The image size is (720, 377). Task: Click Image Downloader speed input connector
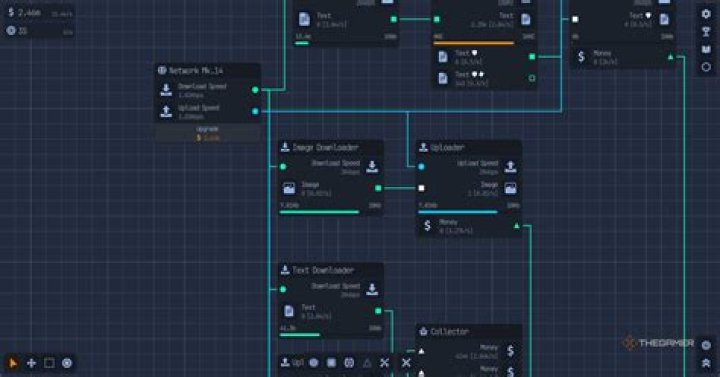coord(283,167)
